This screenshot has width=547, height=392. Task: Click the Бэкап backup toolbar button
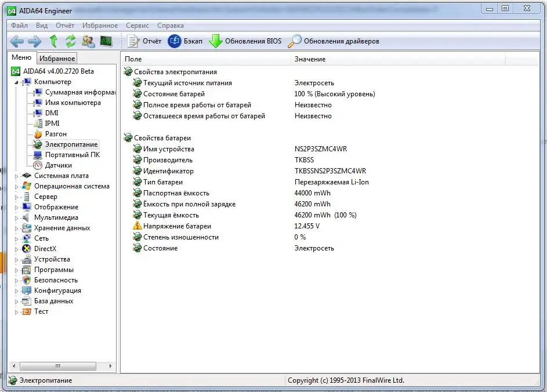click(185, 41)
